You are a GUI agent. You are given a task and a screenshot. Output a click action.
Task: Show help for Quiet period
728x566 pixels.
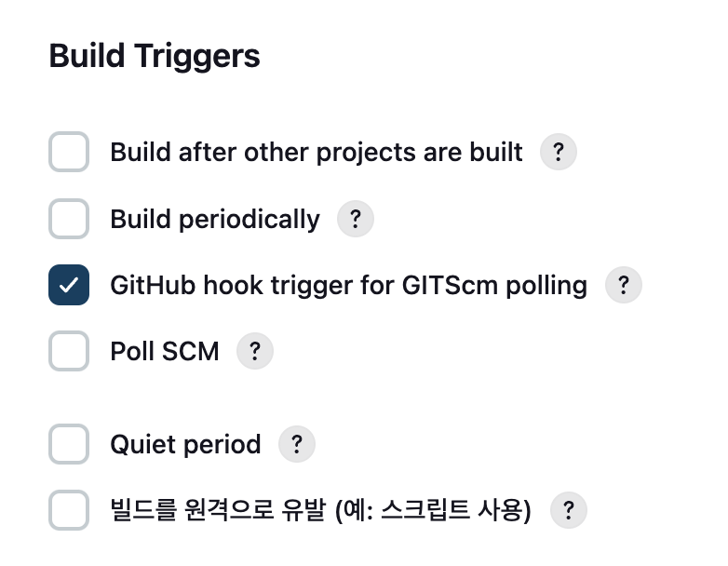pyautogui.click(x=297, y=444)
